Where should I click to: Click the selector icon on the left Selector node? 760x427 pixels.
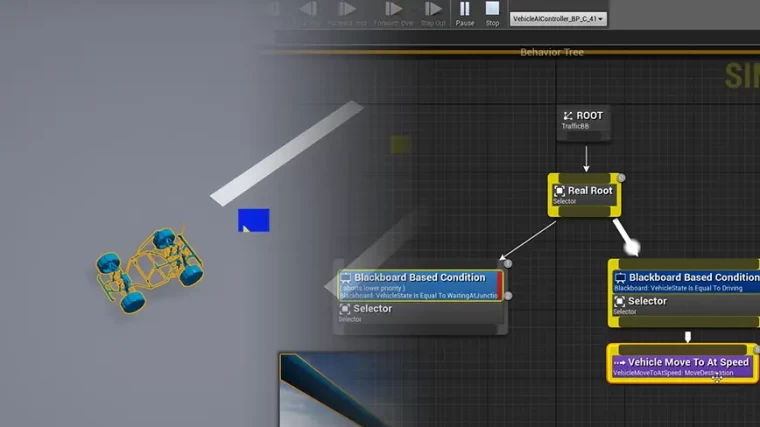345,309
